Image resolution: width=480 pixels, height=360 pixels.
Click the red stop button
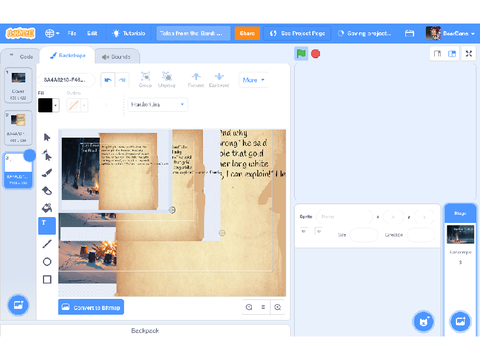coord(316,54)
